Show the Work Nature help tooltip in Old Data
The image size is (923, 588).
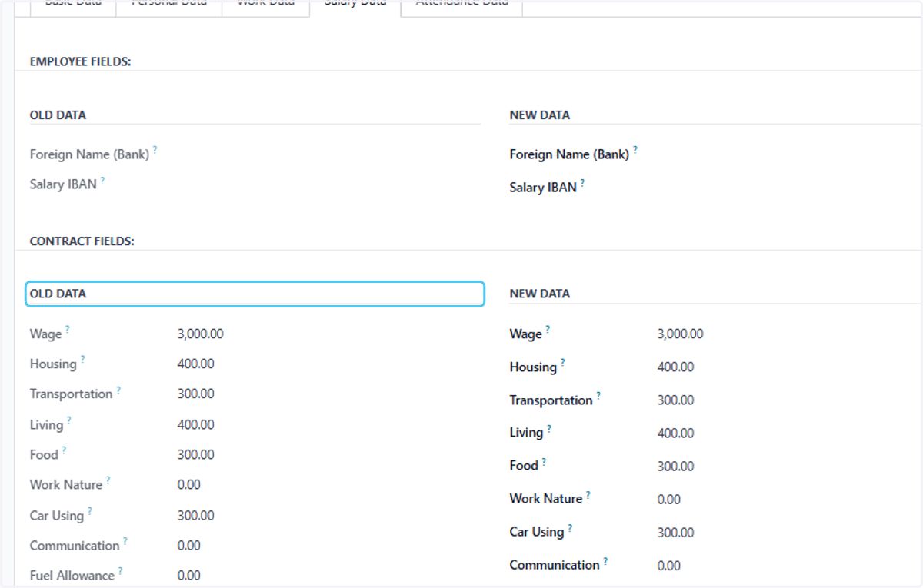tap(108, 480)
